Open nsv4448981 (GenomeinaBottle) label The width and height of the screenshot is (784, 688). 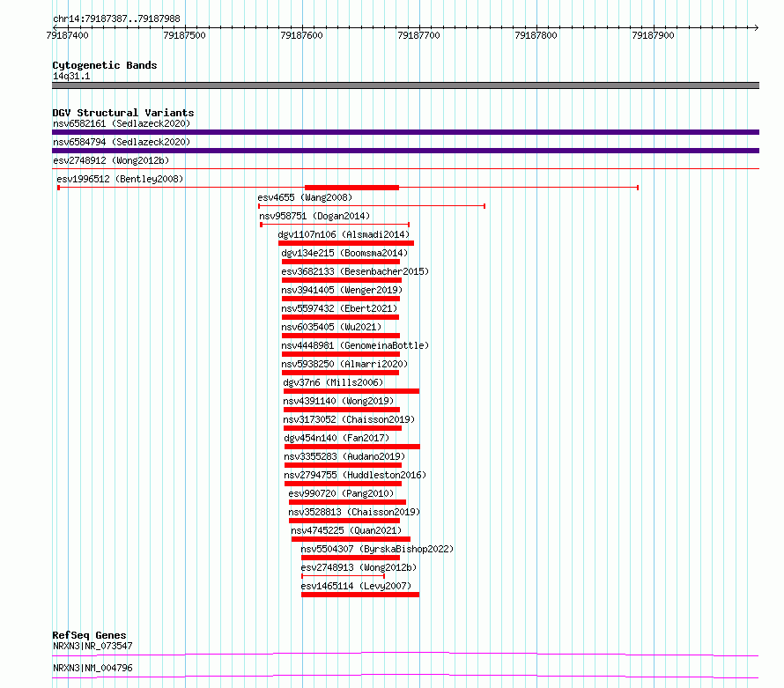(x=355, y=345)
